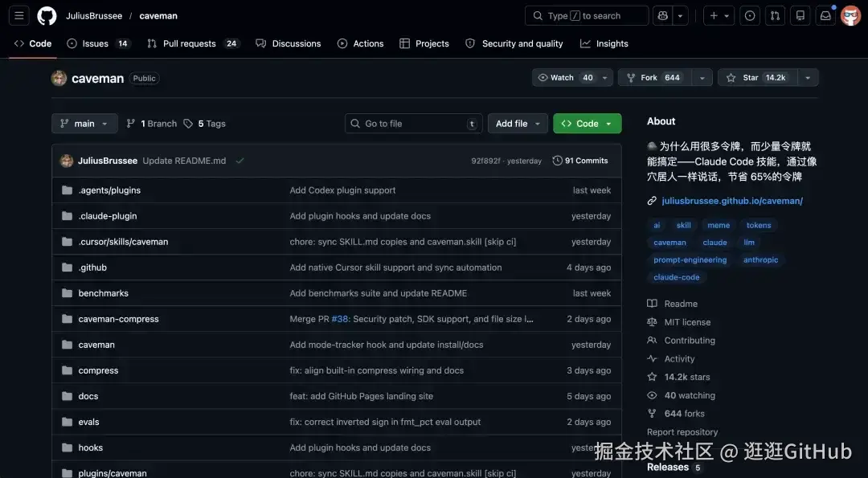
Task: Switch to the Pull requests tab
Action: pos(193,43)
